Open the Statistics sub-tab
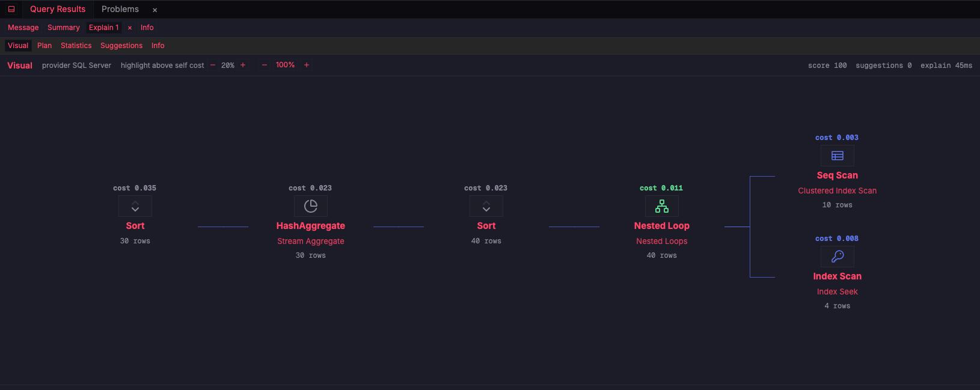980x390 pixels. coord(76,46)
